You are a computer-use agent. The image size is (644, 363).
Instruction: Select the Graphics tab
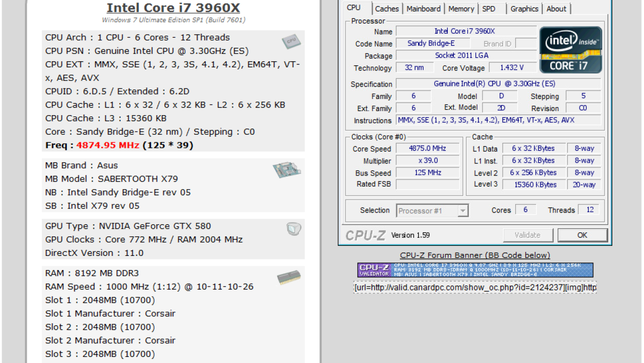pyautogui.click(x=524, y=9)
